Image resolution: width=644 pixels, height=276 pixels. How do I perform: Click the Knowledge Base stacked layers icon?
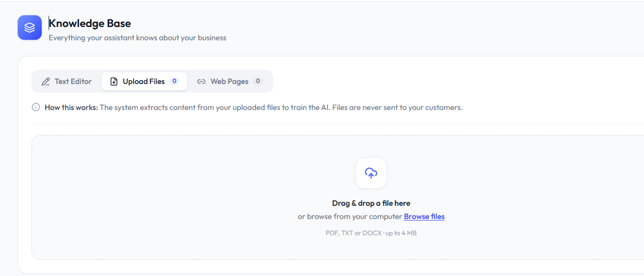pyautogui.click(x=29, y=28)
